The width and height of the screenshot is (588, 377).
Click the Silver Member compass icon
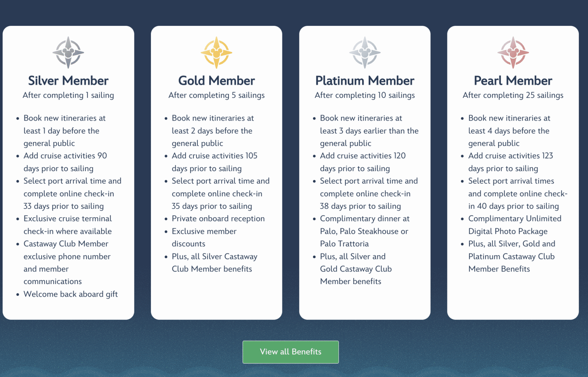(x=68, y=52)
